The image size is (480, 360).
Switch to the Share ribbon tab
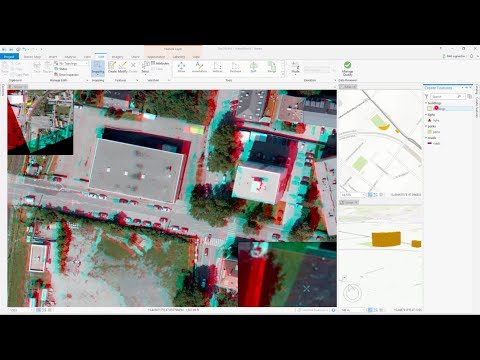(135, 57)
